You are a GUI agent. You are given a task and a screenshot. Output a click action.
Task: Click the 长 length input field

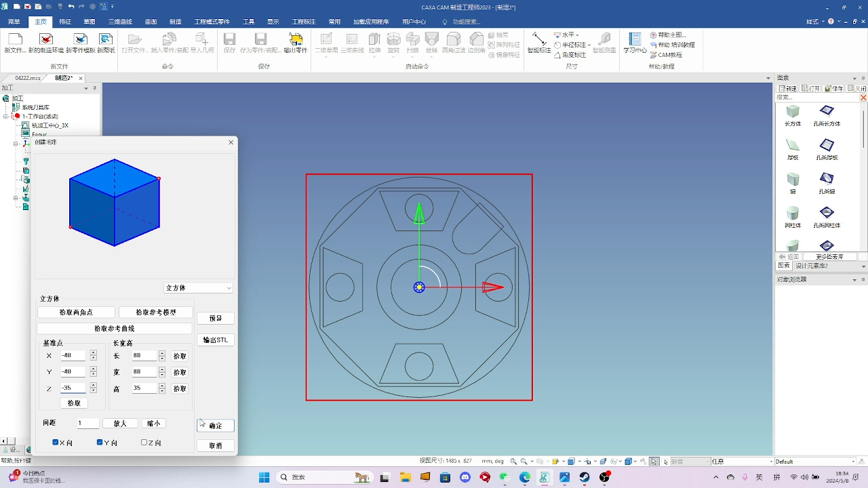[x=144, y=356]
